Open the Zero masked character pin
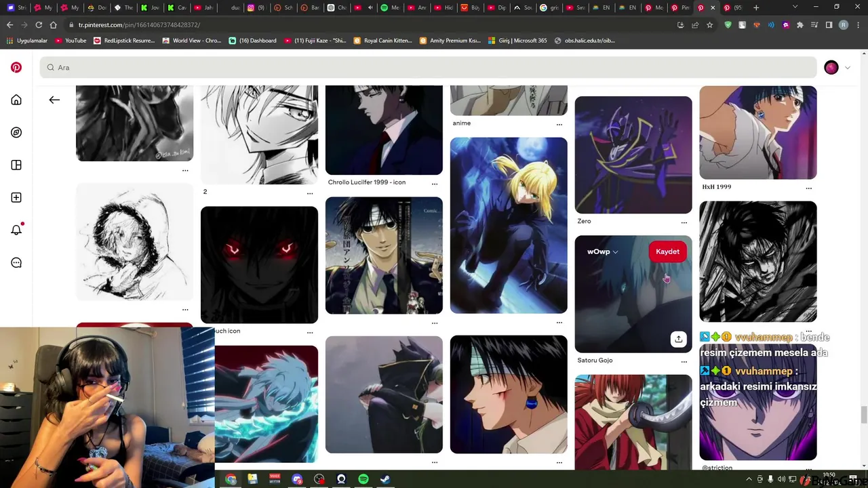Screen dimensions: 868x488 (x=633, y=155)
